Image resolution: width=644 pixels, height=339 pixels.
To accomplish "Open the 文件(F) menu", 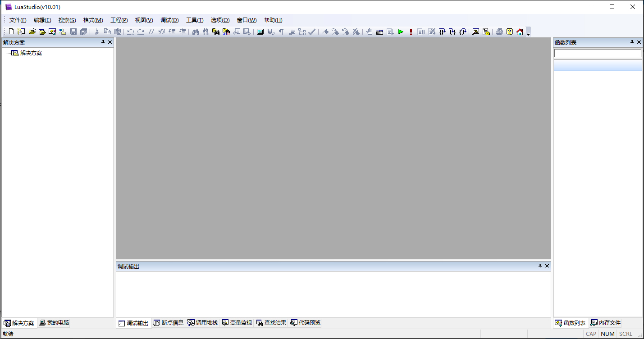I will 18,20.
